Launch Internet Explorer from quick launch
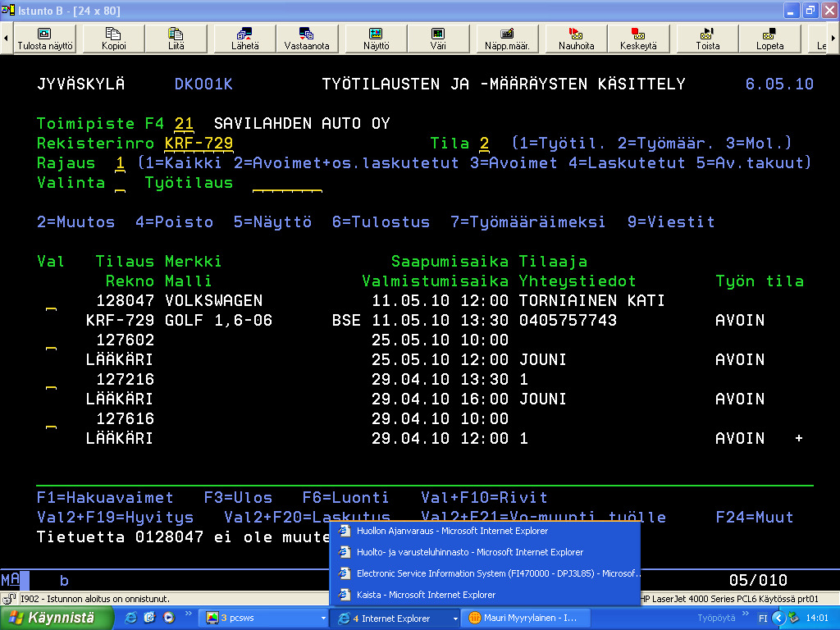Image resolution: width=840 pixels, height=630 pixels. point(130,619)
